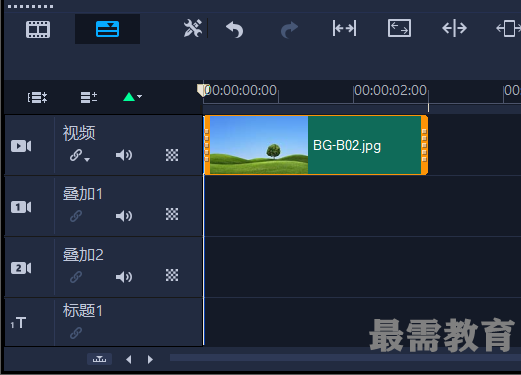Click the Title 1 track T icon
Screen dimensions: 521x375
[x=18, y=323]
